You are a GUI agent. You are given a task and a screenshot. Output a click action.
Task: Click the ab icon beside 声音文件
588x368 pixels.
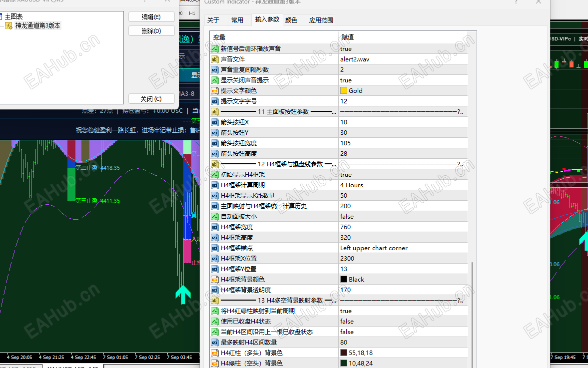(214, 59)
